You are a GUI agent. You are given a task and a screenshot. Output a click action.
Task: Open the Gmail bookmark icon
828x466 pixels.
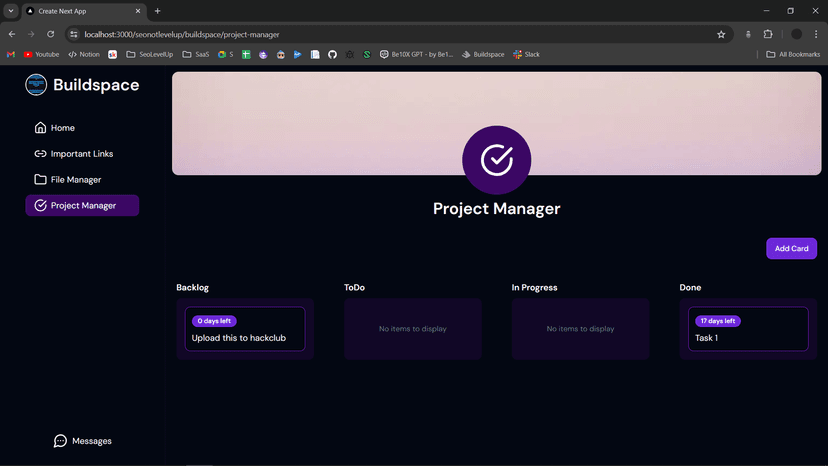click(11, 54)
